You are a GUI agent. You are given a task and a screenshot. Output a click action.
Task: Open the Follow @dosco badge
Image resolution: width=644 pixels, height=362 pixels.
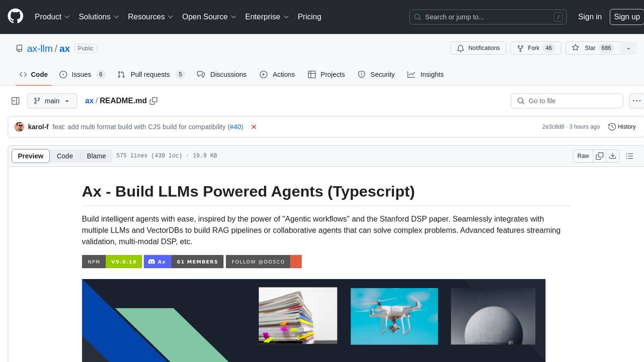264,262
